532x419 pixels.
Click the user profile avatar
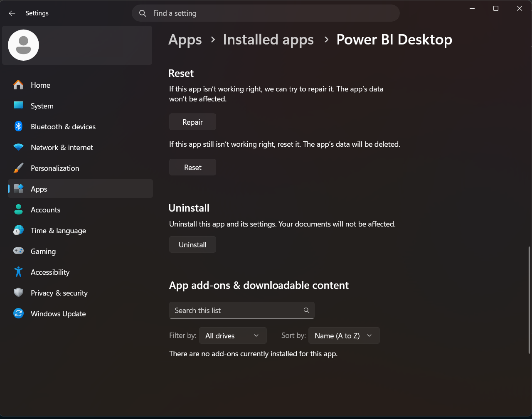point(24,45)
